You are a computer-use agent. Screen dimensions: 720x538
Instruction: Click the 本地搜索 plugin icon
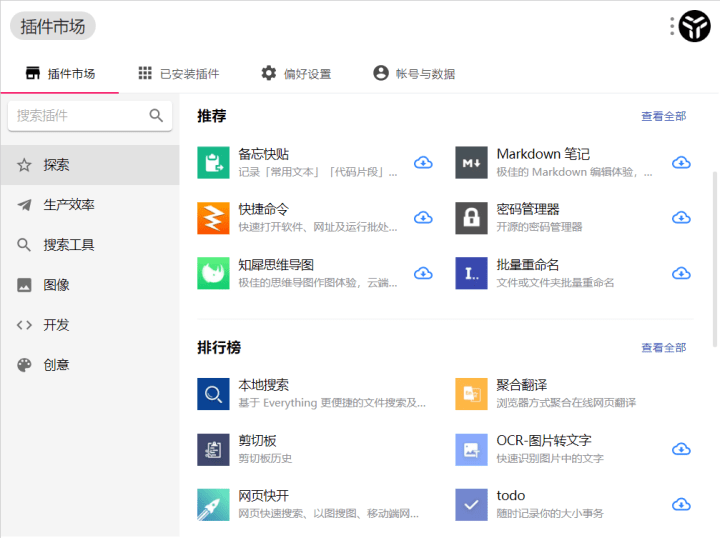pos(213,393)
